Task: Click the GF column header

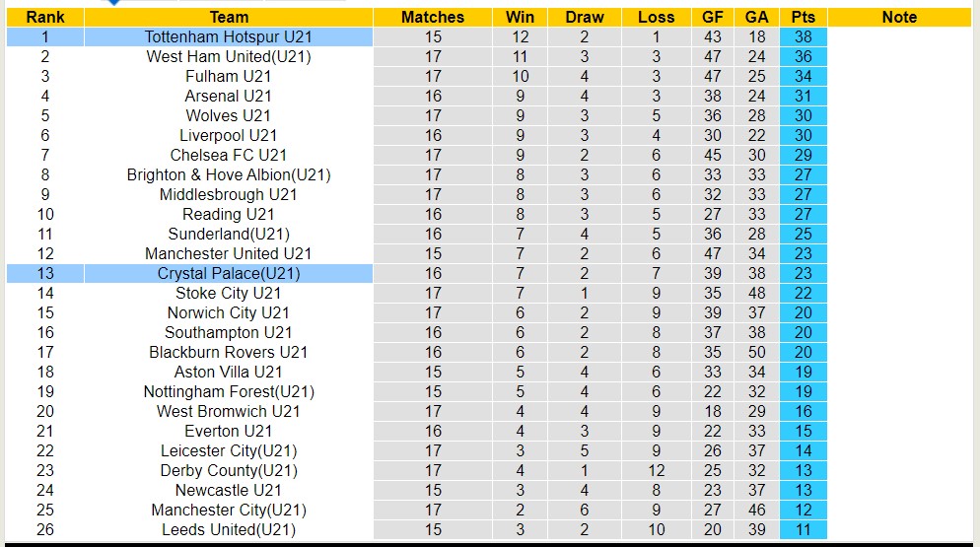Action: (x=713, y=17)
